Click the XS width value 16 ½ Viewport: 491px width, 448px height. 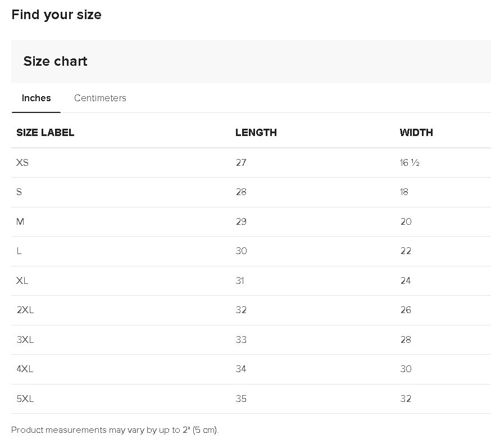tap(410, 162)
